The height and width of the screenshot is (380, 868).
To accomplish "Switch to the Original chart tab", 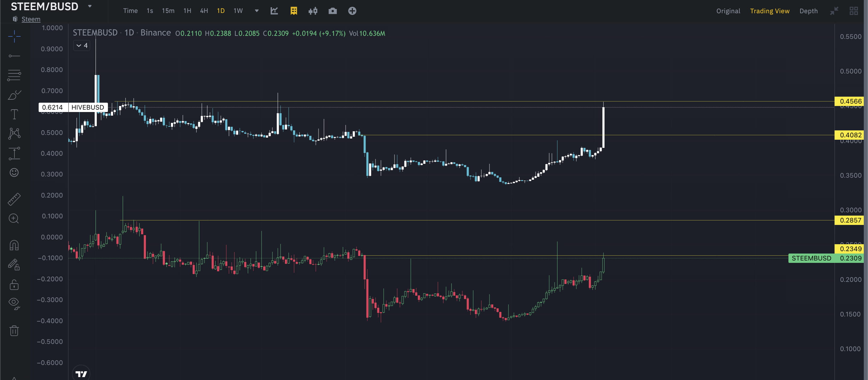I will 728,11.
